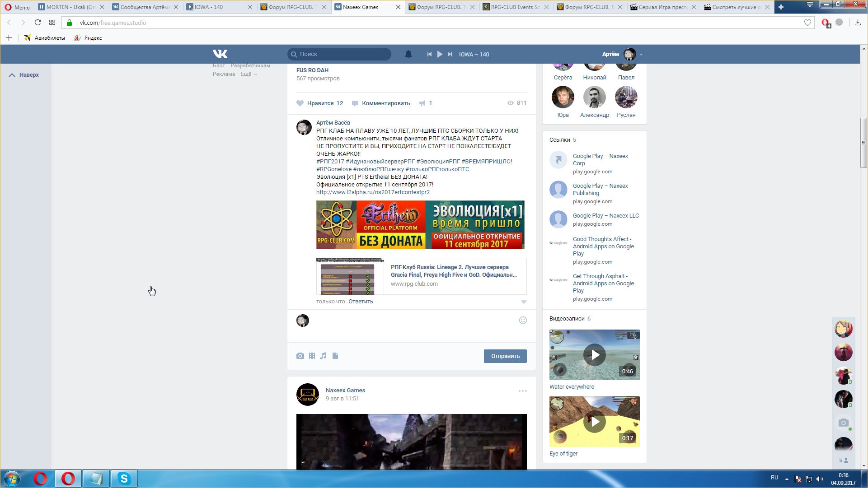This screenshot has height=488, width=868.
Task: Switch to the MORTEN - Ukali tab
Action: point(71,7)
